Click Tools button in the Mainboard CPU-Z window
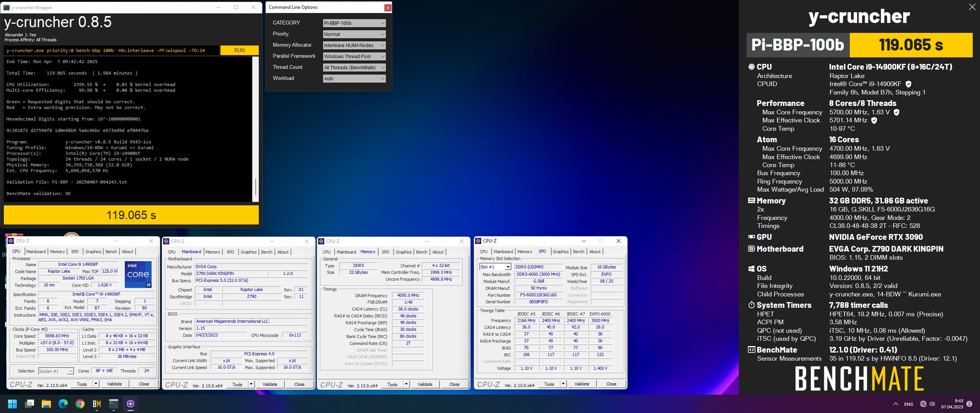The image size is (980, 413). (x=237, y=384)
